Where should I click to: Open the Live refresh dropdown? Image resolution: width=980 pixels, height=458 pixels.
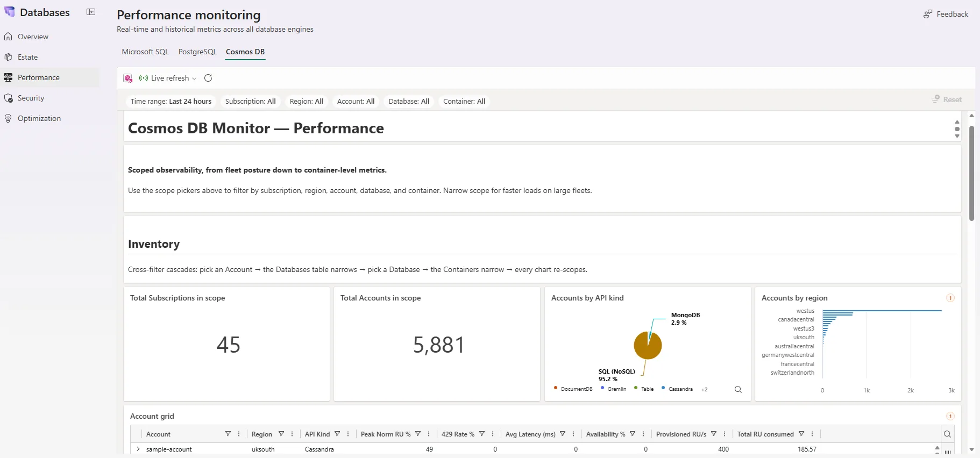click(168, 78)
